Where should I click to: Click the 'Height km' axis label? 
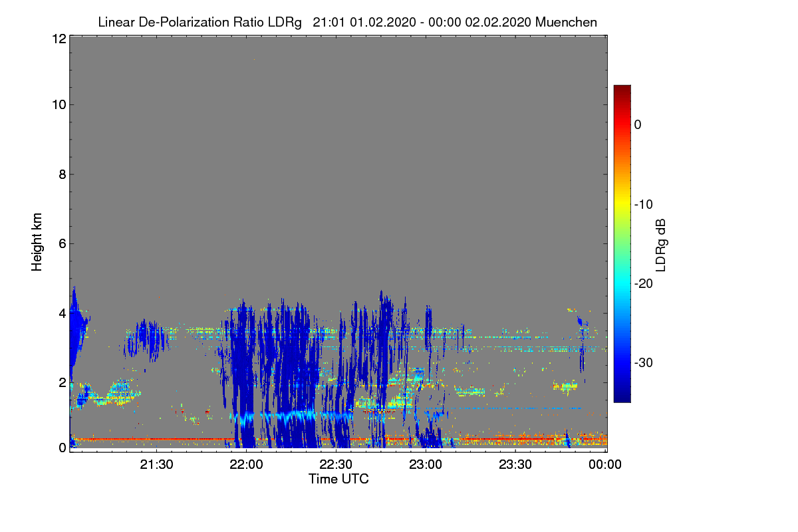click(37, 243)
